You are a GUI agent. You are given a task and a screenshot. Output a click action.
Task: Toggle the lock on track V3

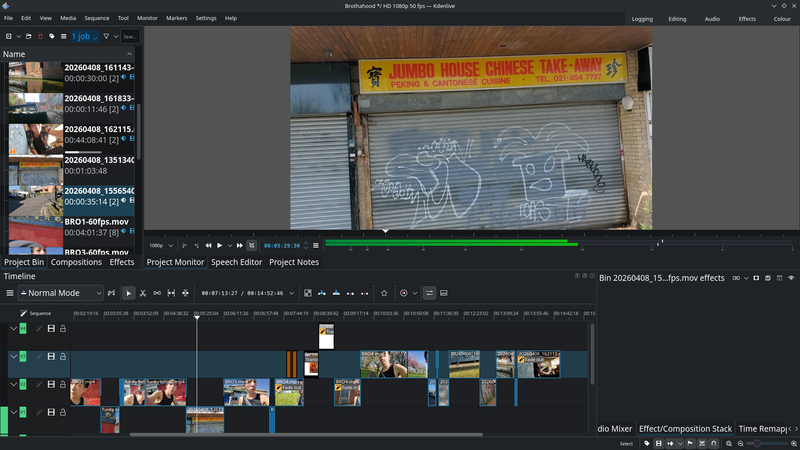[63, 357]
